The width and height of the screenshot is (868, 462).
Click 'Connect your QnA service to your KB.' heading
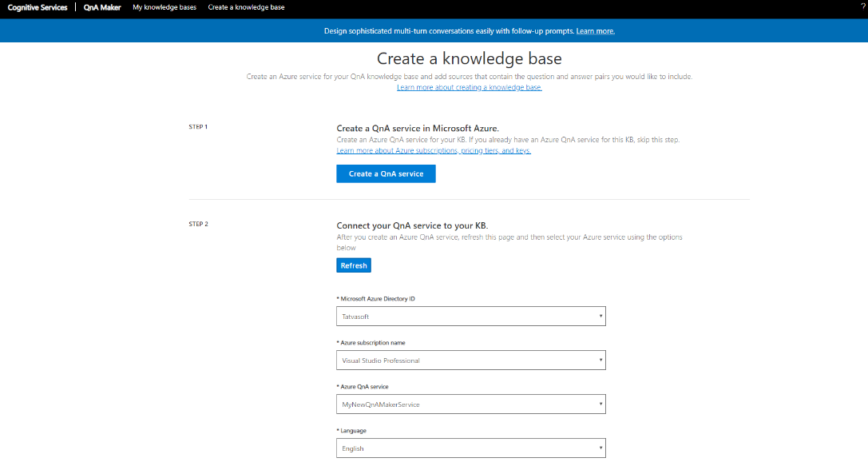click(x=412, y=225)
